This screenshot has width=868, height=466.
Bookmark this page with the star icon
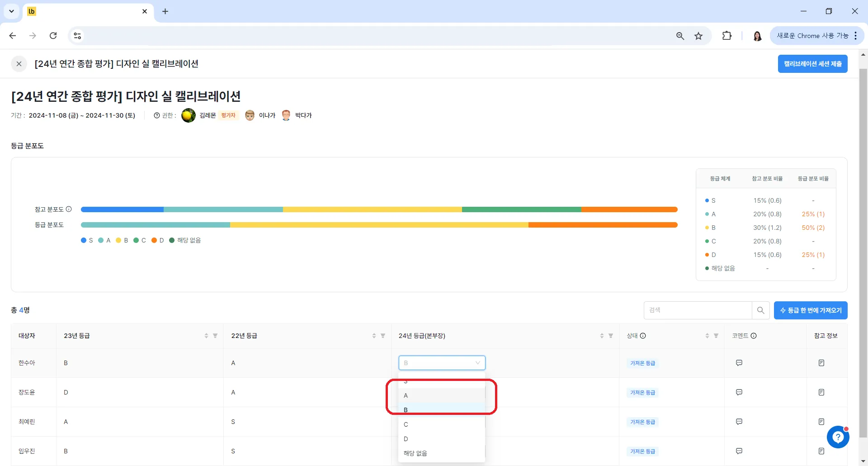coord(698,36)
